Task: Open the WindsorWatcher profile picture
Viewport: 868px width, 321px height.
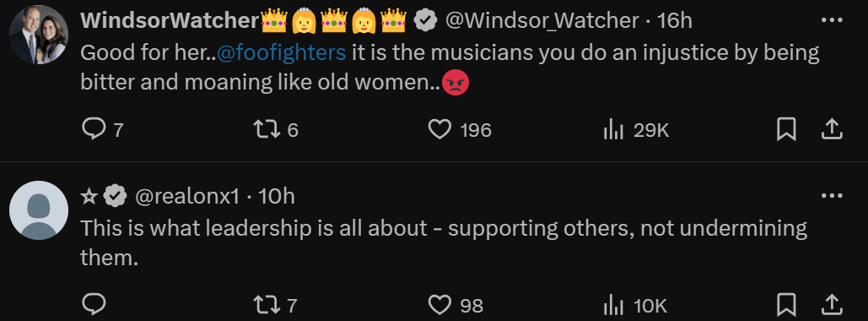Action: (x=39, y=35)
